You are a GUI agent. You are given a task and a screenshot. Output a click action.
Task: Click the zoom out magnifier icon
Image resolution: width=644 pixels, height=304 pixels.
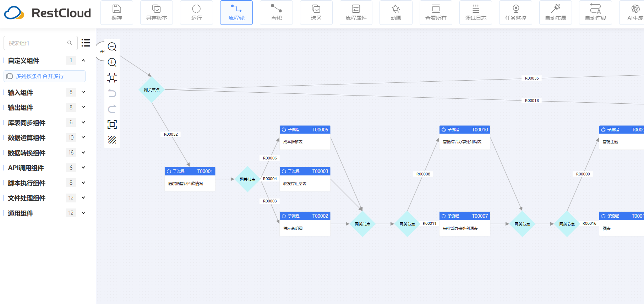[112, 47]
